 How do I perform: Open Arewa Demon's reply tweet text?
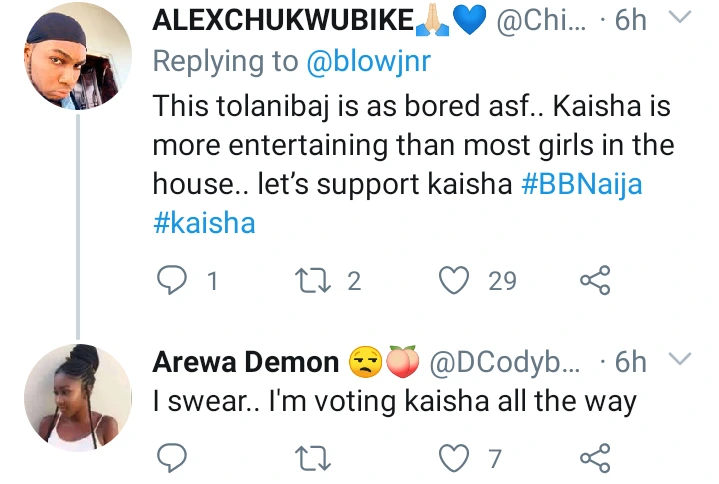(394, 401)
